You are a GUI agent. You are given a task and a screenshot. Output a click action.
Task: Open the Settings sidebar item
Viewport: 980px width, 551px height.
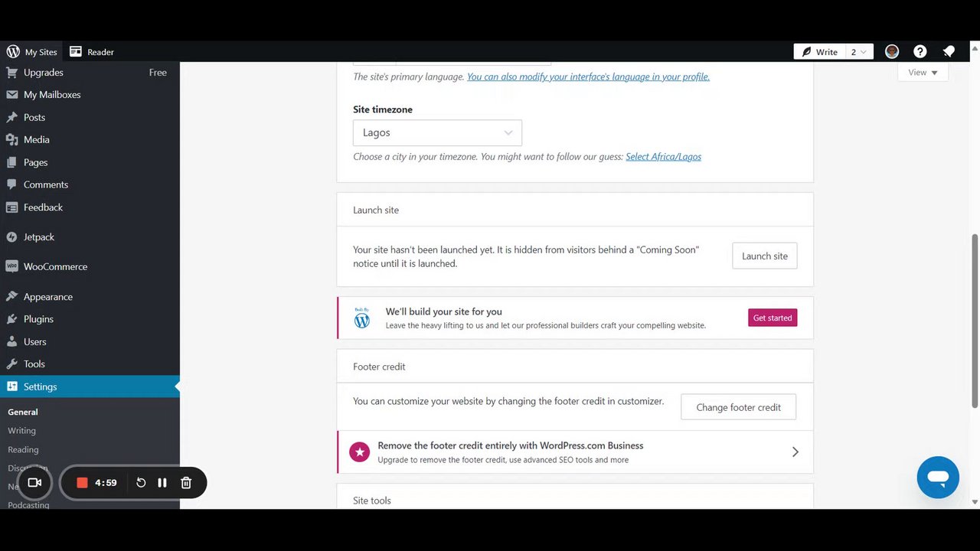(90, 386)
